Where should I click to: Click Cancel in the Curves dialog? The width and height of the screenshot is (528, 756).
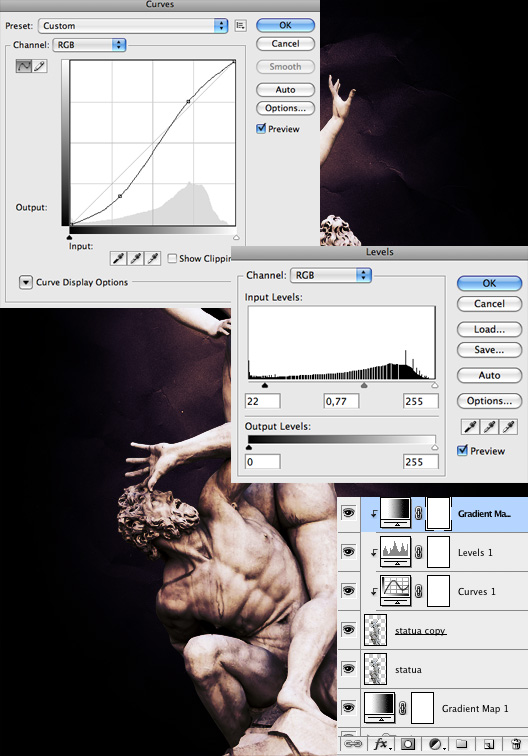(285, 43)
